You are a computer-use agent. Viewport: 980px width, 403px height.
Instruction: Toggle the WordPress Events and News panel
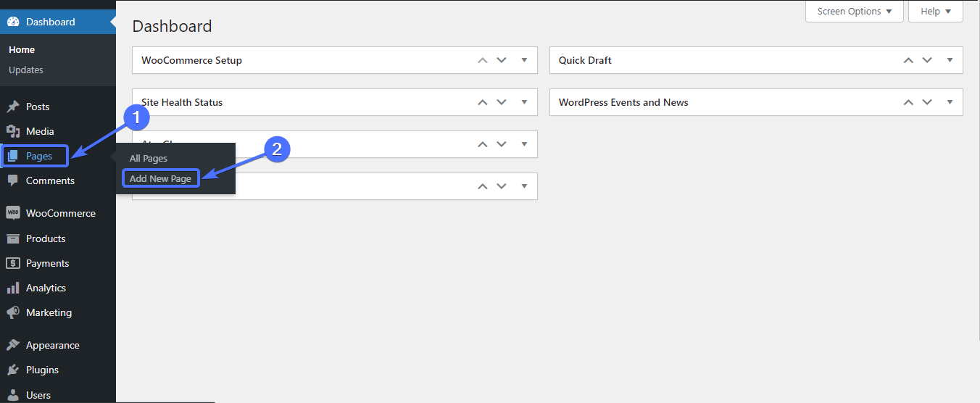click(x=950, y=102)
